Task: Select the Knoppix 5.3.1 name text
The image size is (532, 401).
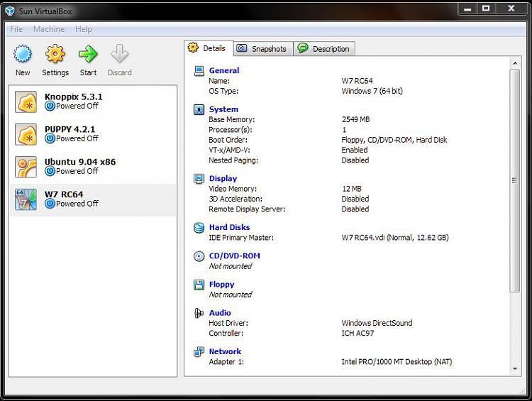Action: click(73, 97)
